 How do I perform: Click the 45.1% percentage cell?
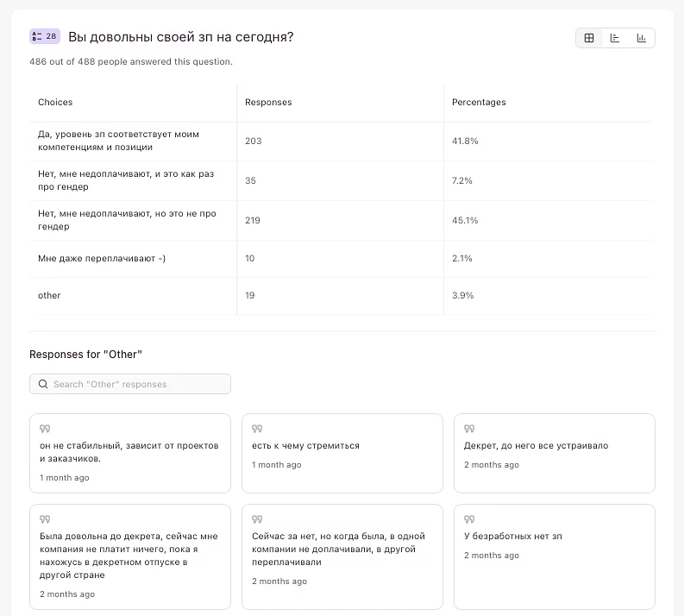coord(465,220)
